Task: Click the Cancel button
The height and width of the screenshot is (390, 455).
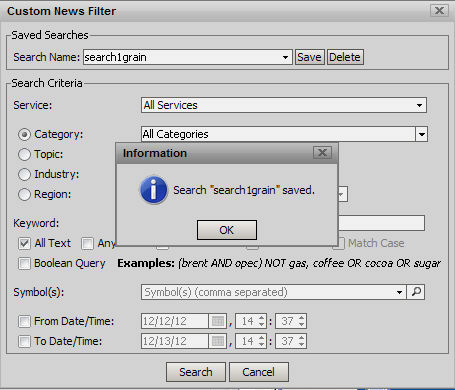Action: coord(259,372)
